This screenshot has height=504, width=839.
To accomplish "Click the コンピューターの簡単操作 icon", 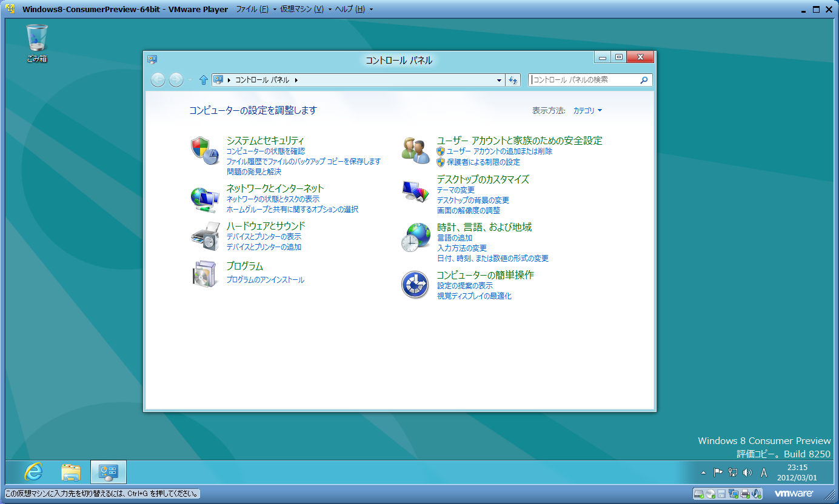I will 415,285.
